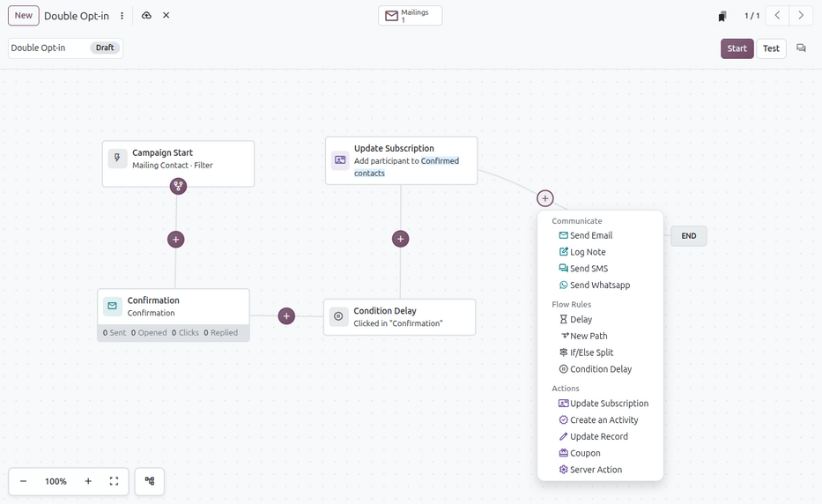822x504 pixels.
Task: Edit the Double Opt-in name field
Action: (48, 48)
